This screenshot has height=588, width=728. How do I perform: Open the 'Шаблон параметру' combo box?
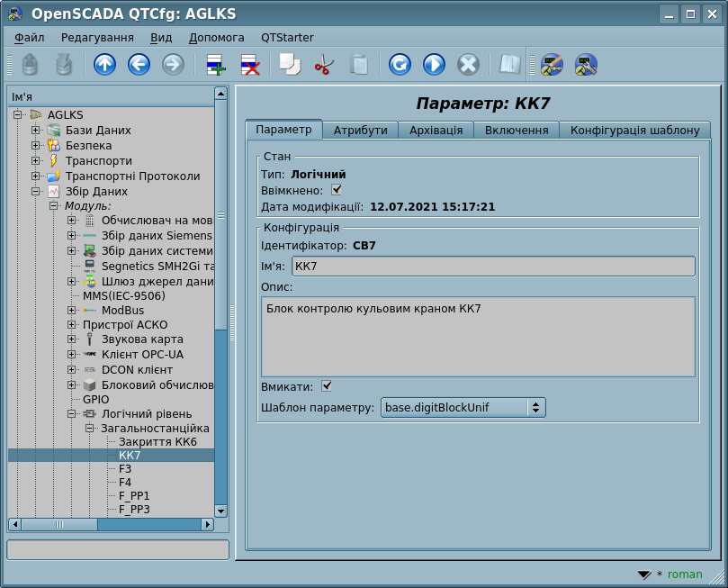[x=463, y=408]
